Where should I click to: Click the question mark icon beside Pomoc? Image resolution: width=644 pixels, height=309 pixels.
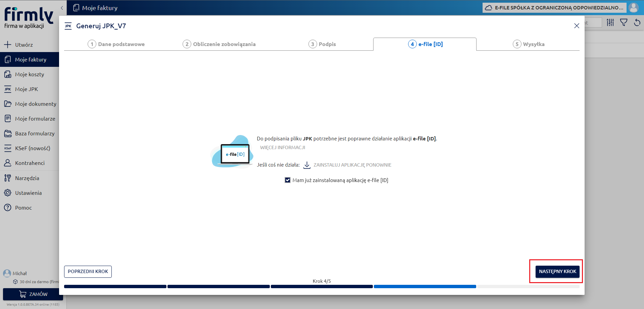click(8, 208)
